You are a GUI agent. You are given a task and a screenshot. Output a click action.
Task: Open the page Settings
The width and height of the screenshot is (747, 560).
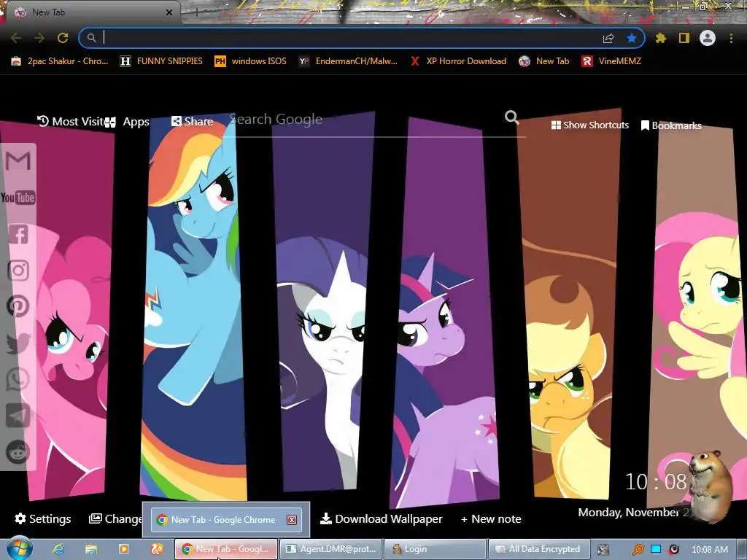coord(43,518)
